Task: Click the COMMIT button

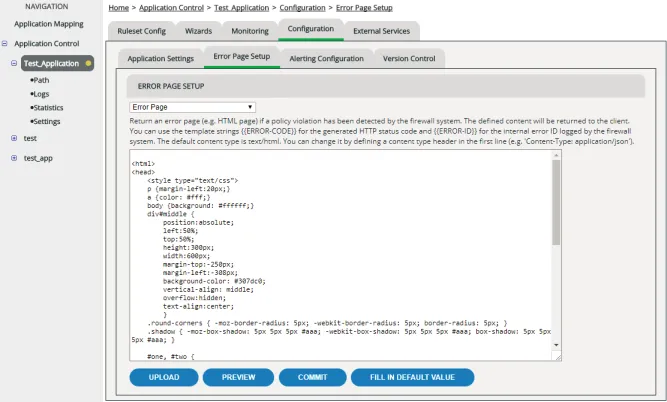Action: coord(313,377)
